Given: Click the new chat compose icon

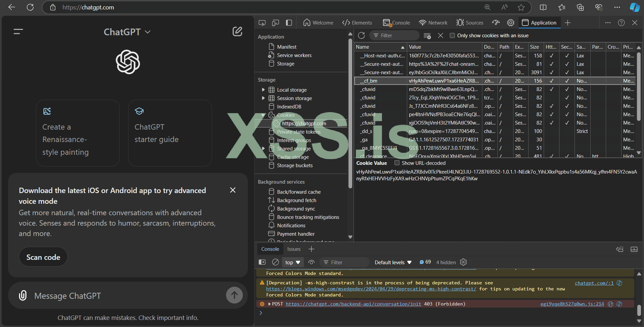Looking at the screenshot, I should 237,32.
